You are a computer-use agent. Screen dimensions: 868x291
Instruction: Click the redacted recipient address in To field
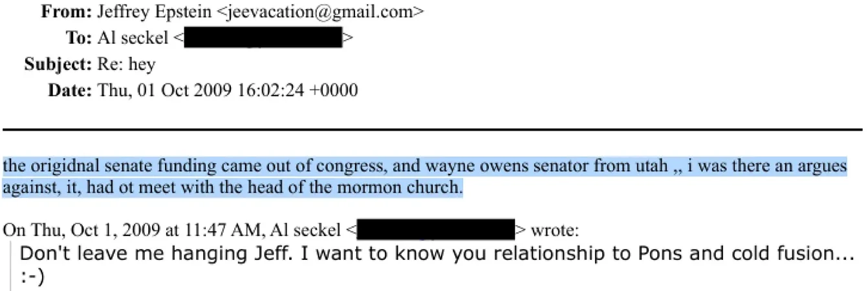click(263, 38)
